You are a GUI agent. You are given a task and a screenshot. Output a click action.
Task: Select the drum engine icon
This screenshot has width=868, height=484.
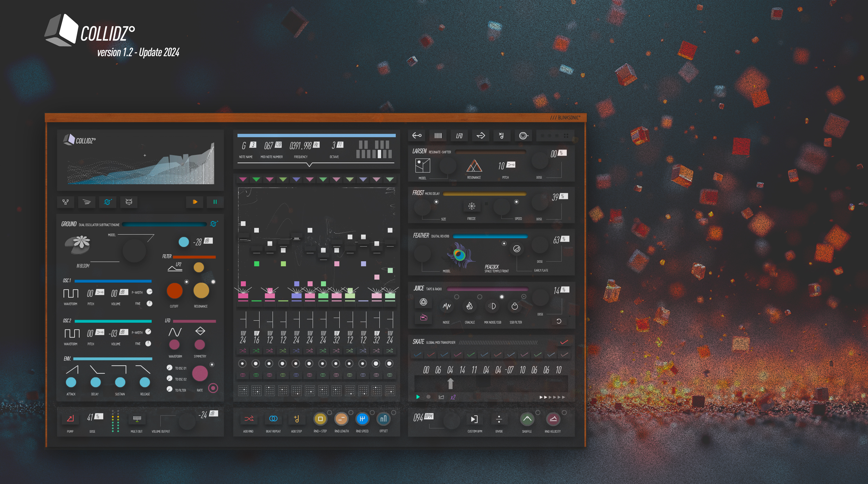coord(129,202)
